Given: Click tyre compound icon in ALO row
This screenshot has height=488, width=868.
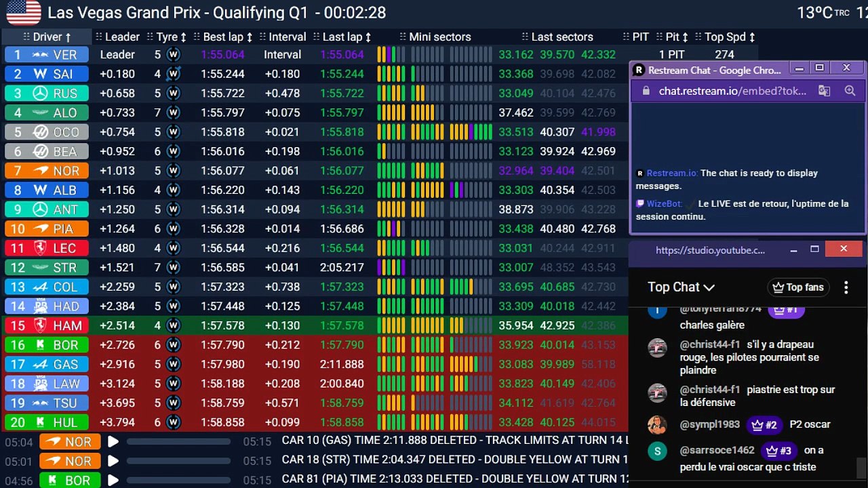Looking at the screenshot, I should tap(174, 113).
